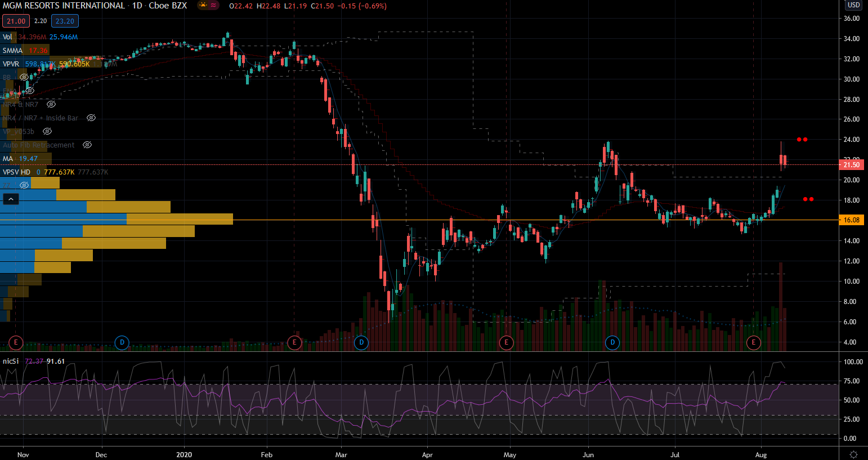The height and width of the screenshot is (460, 868).
Task: Select the SMMA indicator legend entry
Action: click(x=12, y=50)
